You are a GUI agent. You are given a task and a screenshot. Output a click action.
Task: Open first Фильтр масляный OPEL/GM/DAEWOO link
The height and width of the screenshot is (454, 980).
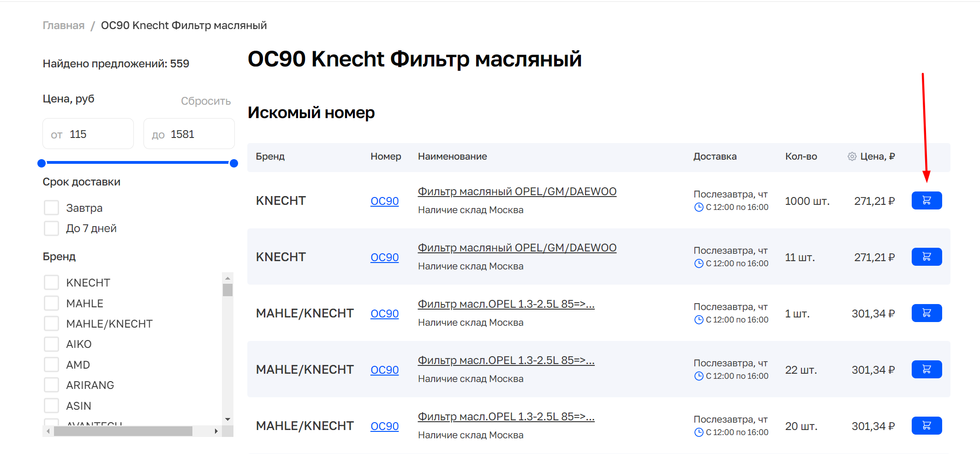517,191
